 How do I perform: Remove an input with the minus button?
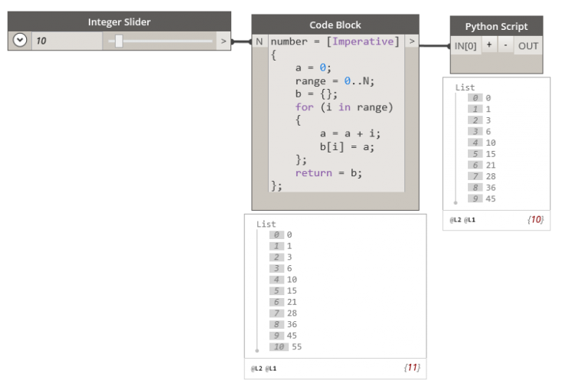505,45
